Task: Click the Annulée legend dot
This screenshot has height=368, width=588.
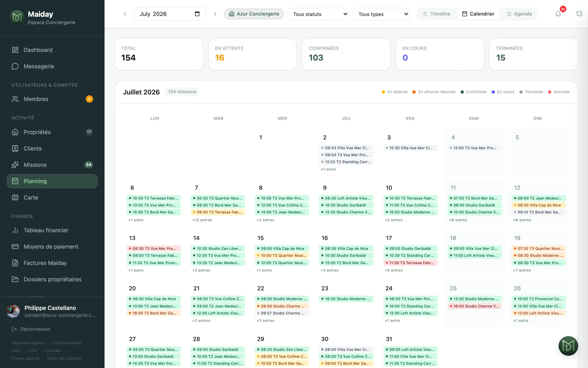Action: (550, 92)
